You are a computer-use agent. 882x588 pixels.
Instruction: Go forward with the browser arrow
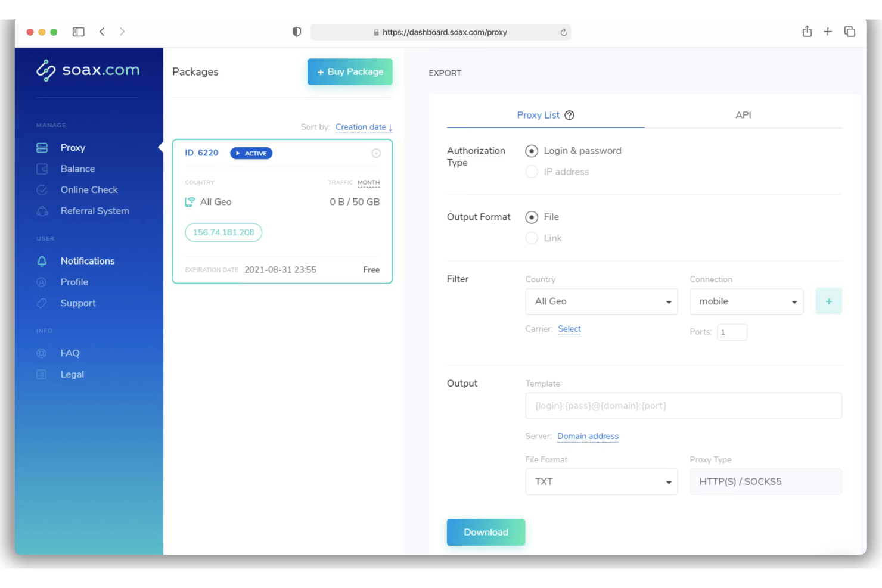122,32
